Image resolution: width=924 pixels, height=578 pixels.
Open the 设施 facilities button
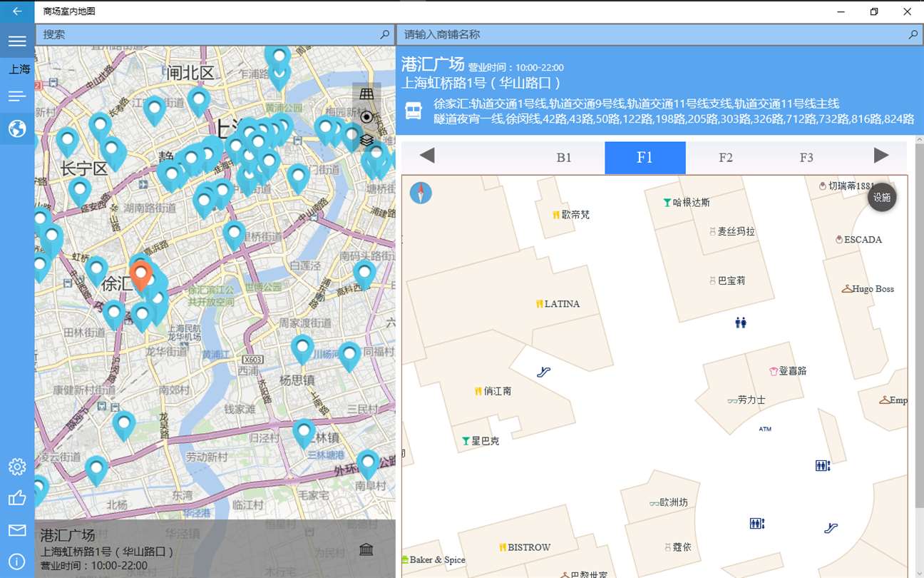882,198
